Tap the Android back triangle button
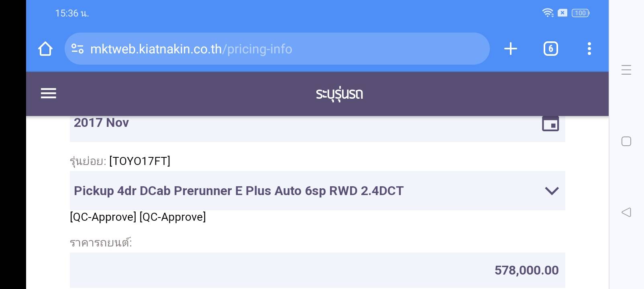The width and height of the screenshot is (644, 289). [626, 212]
